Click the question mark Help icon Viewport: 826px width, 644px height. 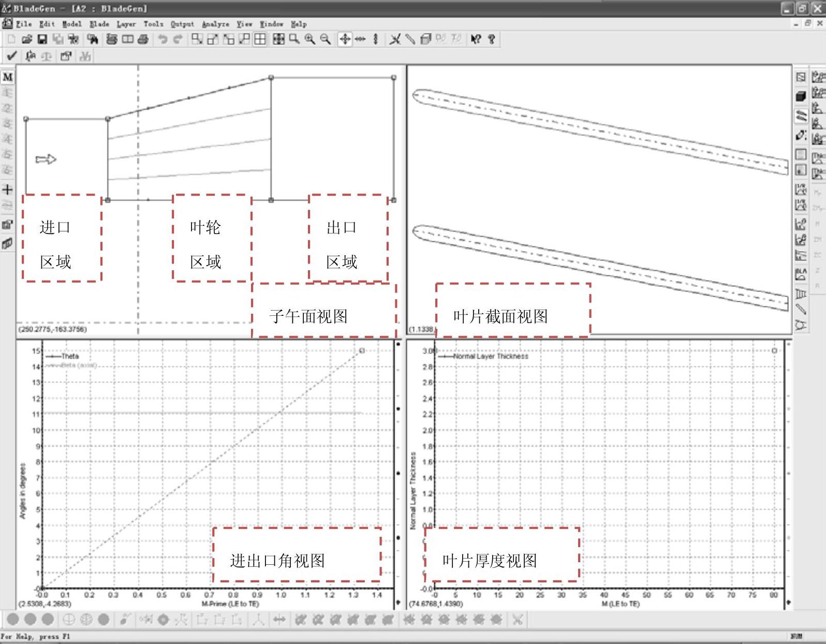pyautogui.click(x=492, y=39)
